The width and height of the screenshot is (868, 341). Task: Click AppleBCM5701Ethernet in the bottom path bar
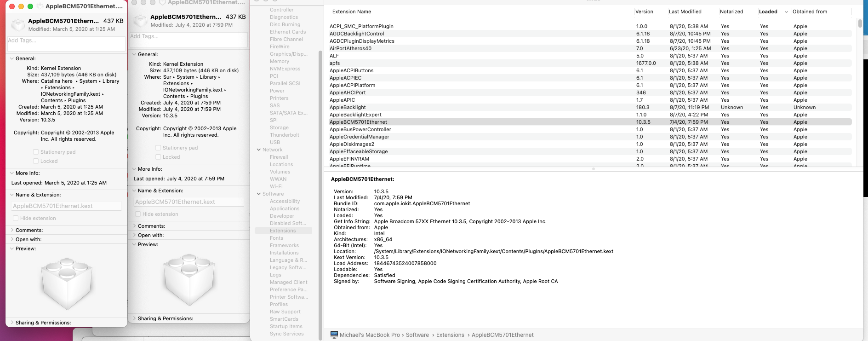click(503, 335)
